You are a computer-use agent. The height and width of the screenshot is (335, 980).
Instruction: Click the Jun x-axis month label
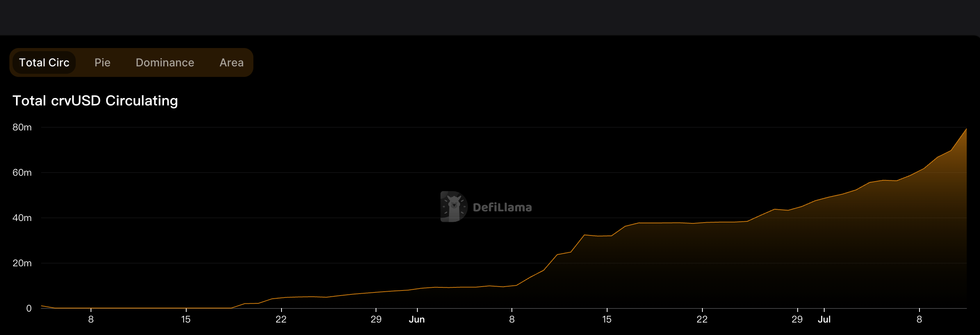click(x=417, y=319)
